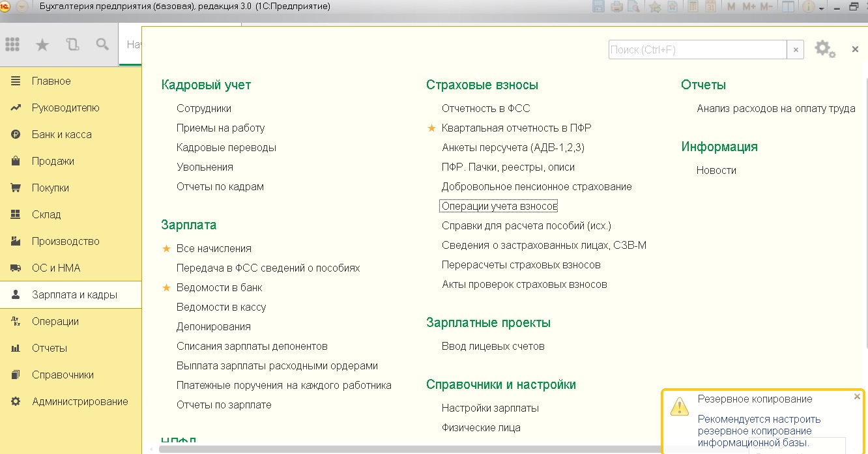Close the section menu with X
Image resolution: width=868 pixels, height=454 pixels.
click(855, 50)
